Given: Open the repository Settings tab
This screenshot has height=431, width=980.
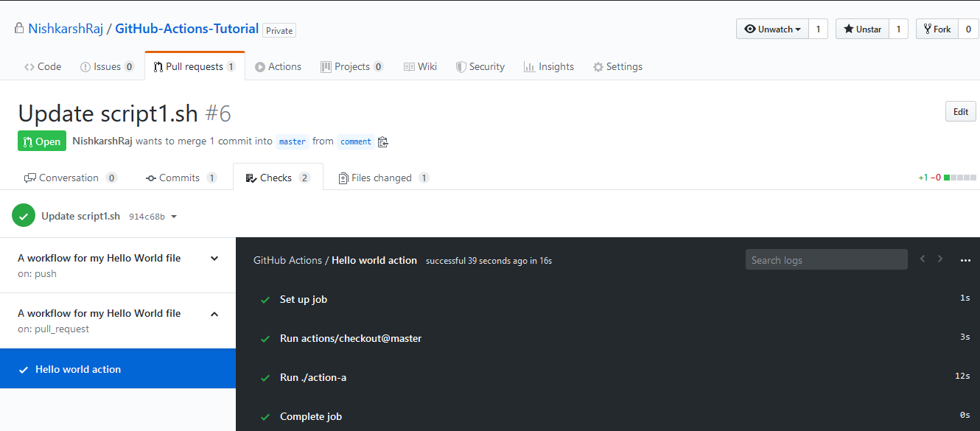Looking at the screenshot, I should (x=617, y=66).
